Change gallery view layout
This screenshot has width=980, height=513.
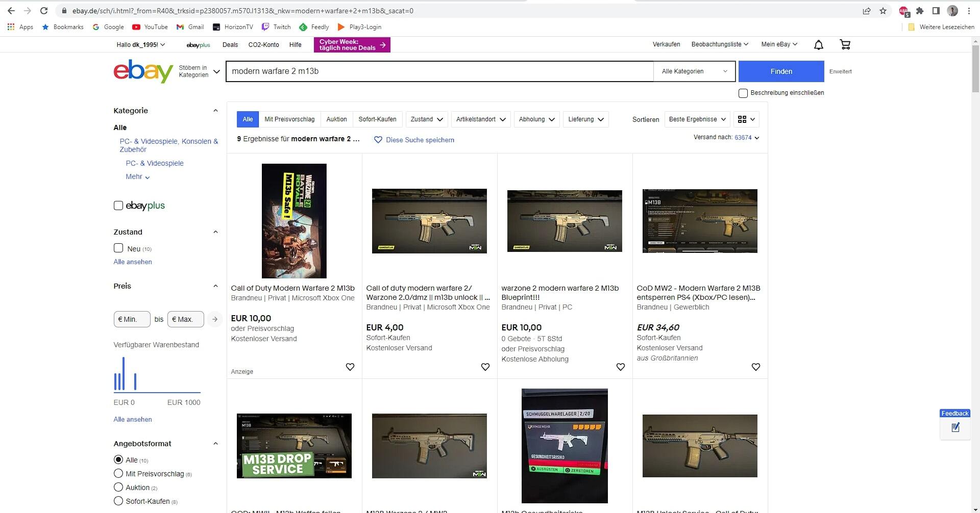pyautogui.click(x=746, y=119)
